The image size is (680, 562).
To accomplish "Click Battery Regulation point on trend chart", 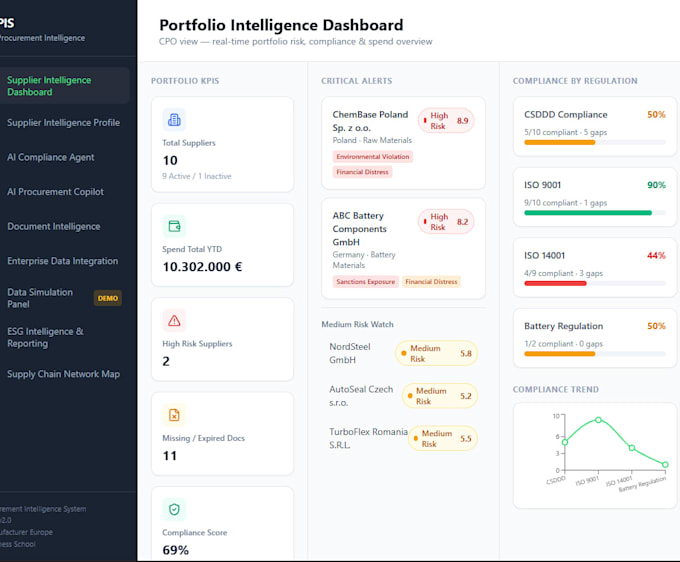I will pos(665,464).
